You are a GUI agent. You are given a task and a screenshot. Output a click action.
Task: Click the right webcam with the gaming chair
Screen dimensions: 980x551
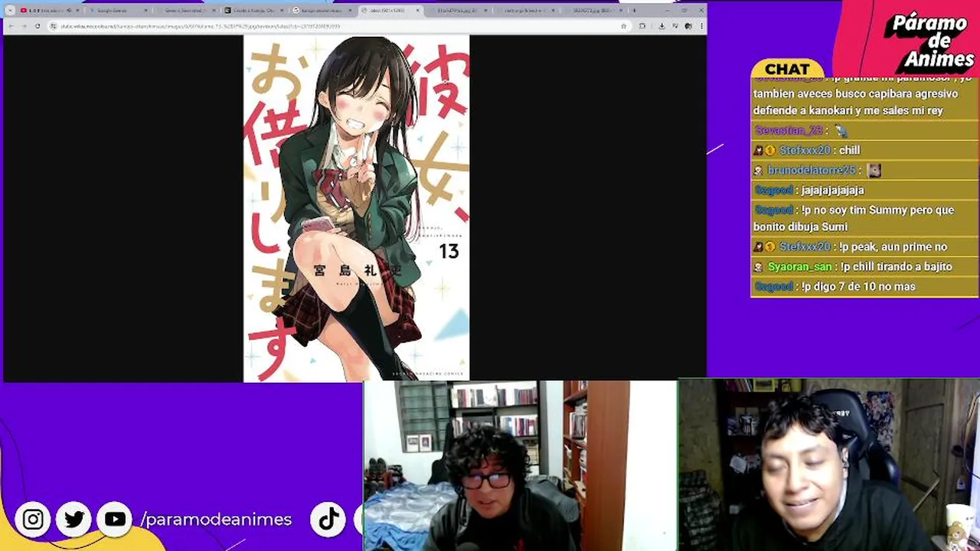829,465
